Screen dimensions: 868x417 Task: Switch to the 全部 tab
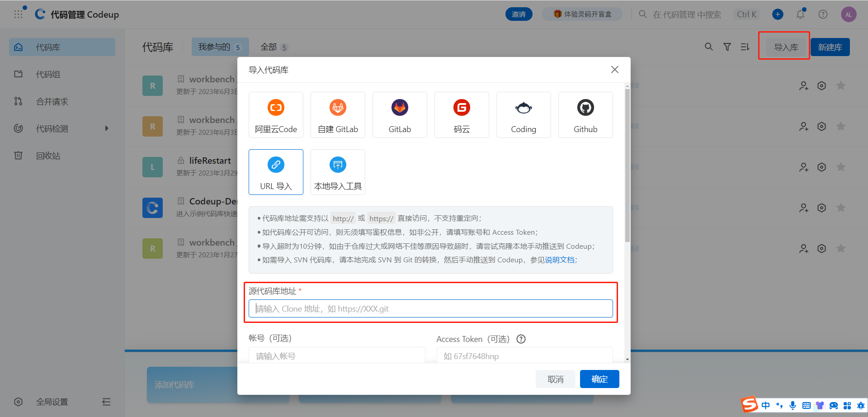[x=274, y=47]
